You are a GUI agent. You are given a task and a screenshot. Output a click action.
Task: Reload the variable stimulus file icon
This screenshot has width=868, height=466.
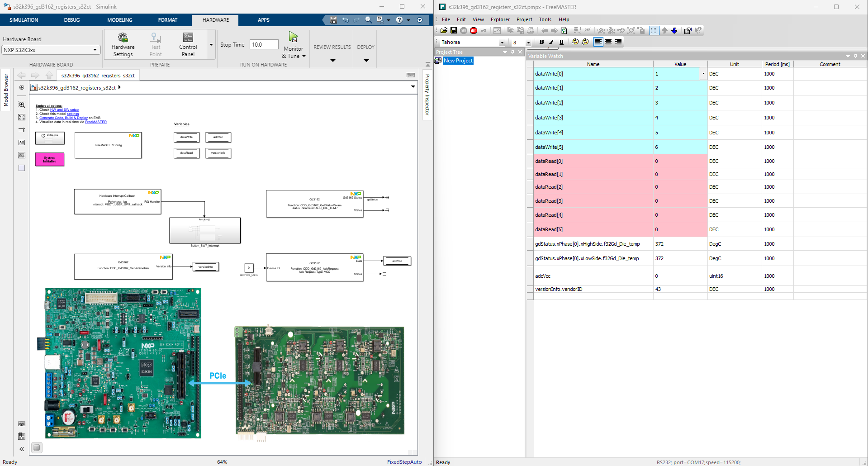pos(564,30)
